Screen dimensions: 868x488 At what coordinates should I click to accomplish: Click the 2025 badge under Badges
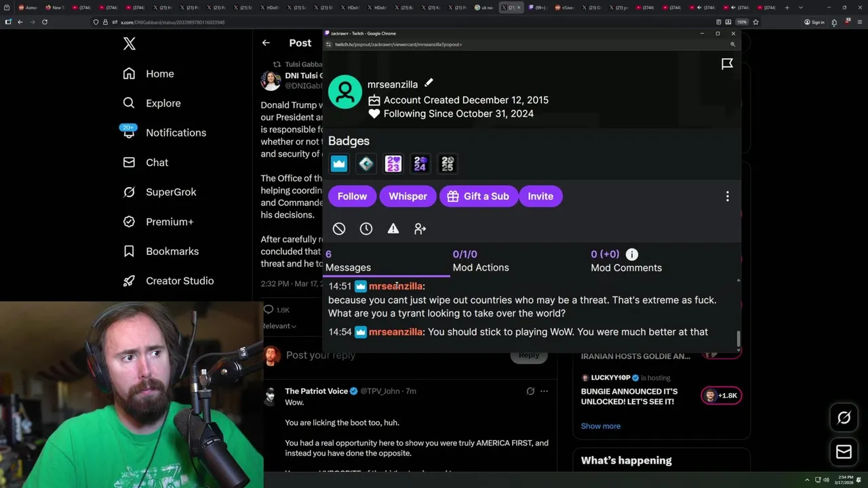[448, 163]
